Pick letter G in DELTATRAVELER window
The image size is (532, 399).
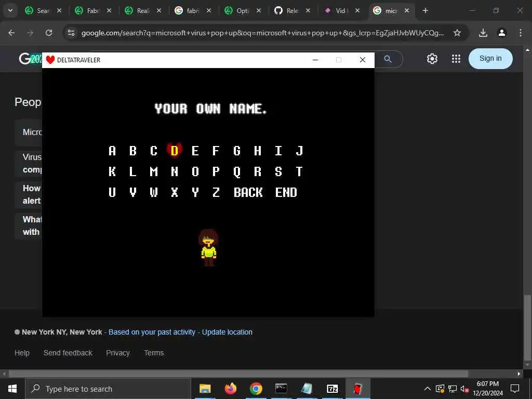tap(237, 151)
